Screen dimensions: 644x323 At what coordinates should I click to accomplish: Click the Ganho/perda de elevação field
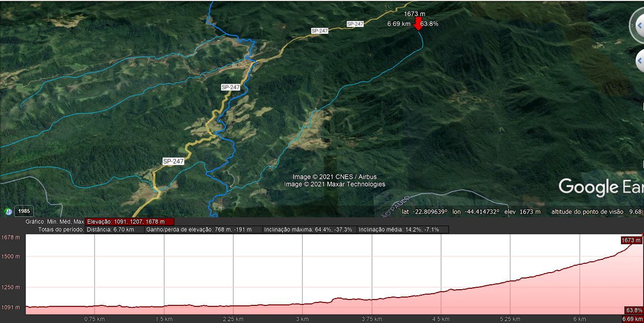click(203, 230)
